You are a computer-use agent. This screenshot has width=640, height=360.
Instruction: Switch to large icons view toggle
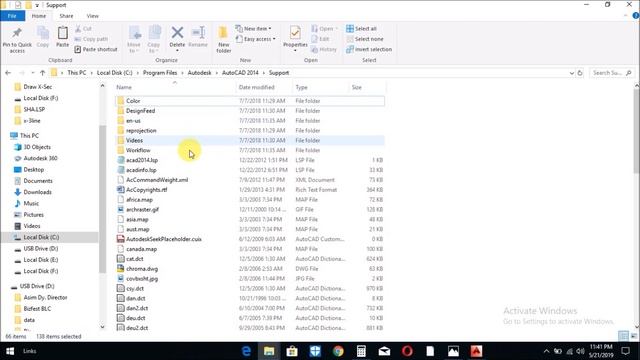pos(634,336)
